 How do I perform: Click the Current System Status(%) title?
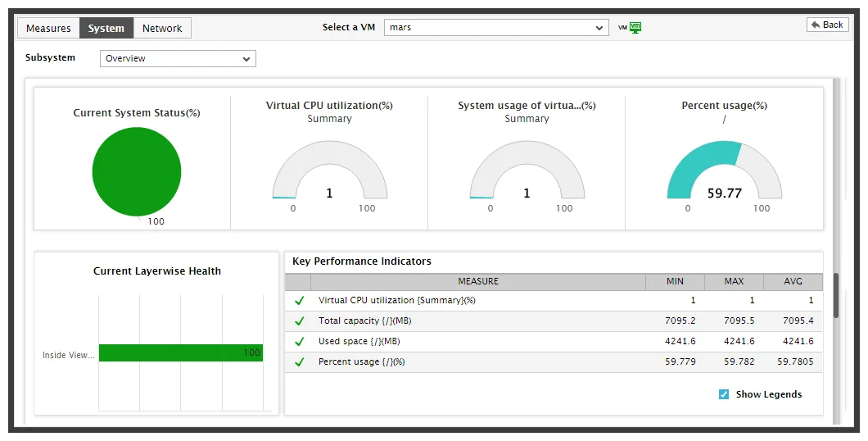[137, 113]
